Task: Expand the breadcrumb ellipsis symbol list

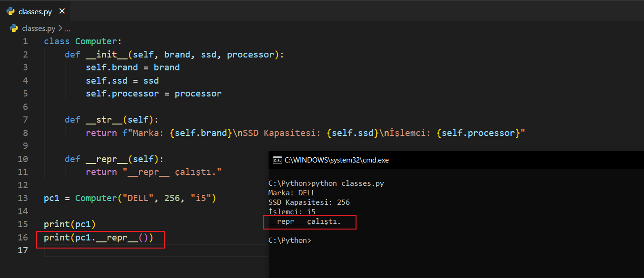Action: pos(67,28)
